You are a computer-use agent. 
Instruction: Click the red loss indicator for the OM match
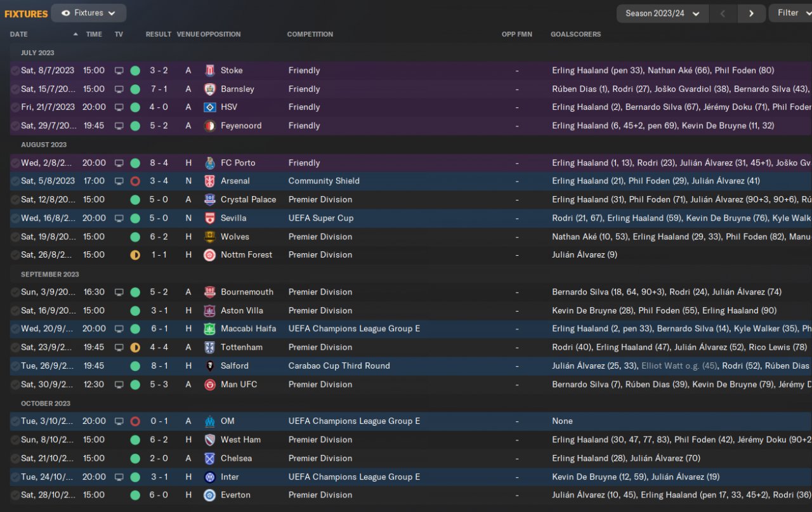tap(135, 421)
